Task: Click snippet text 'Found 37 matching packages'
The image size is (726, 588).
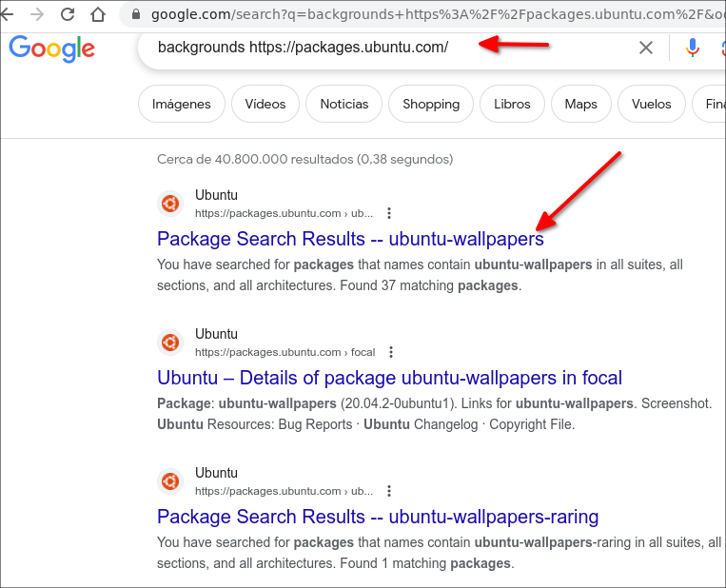Action: tap(431, 285)
